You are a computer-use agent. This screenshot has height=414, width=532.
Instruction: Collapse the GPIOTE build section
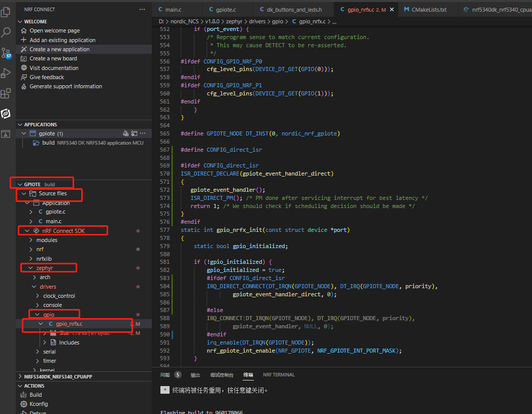20,185
